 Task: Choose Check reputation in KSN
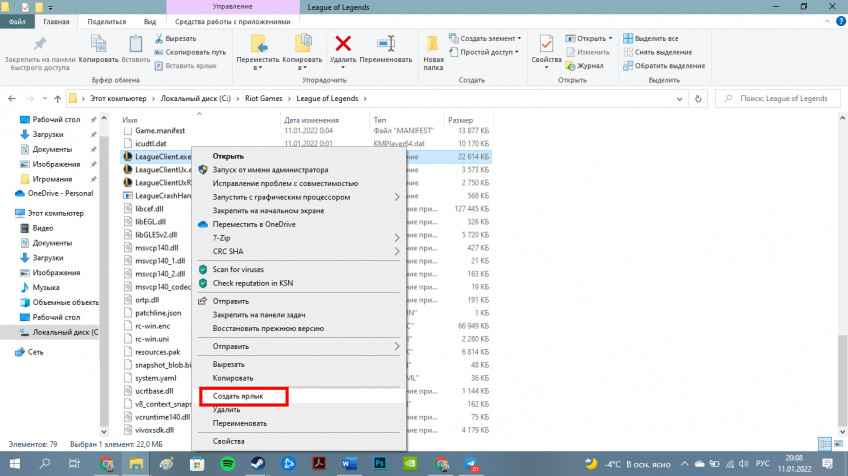[x=299, y=283]
